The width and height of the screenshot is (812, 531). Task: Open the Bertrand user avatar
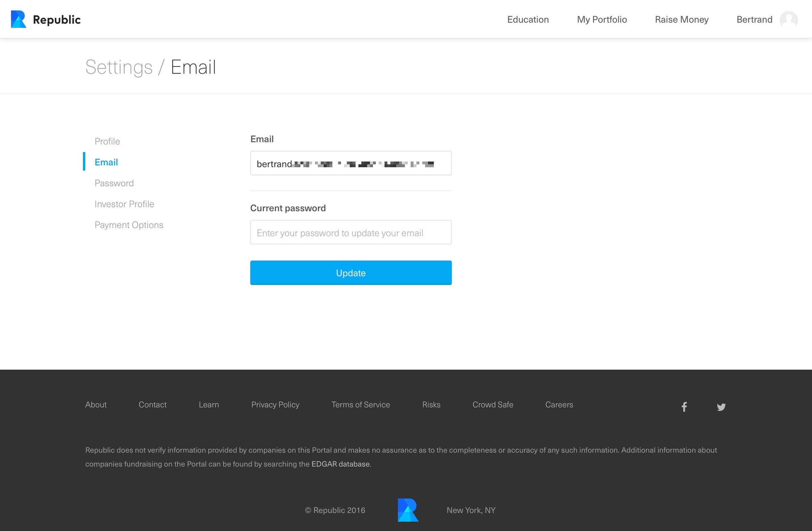(x=788, y=19)
